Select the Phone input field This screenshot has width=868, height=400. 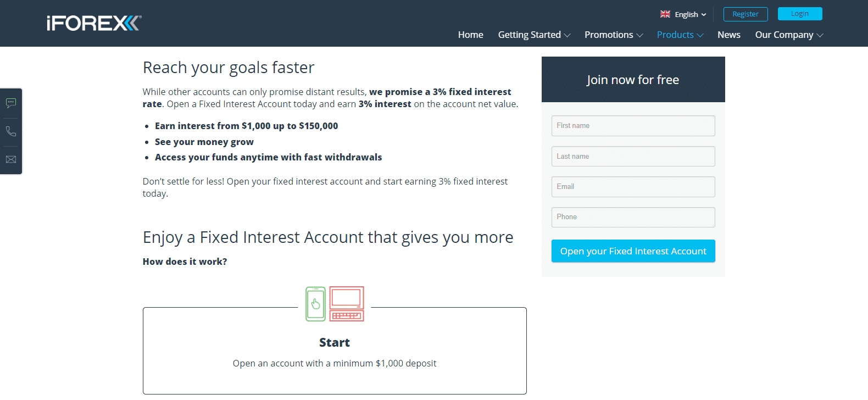pyautogui.click(x=633, y=217)
